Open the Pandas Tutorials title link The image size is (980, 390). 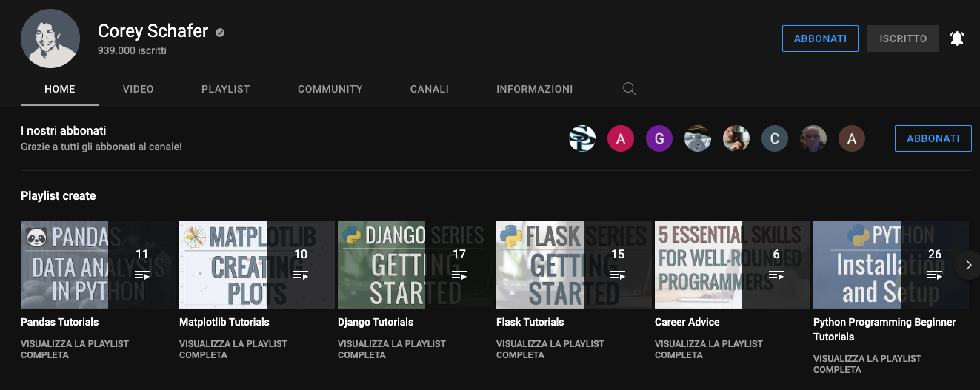pyautogui.click(x=59, y=322)
